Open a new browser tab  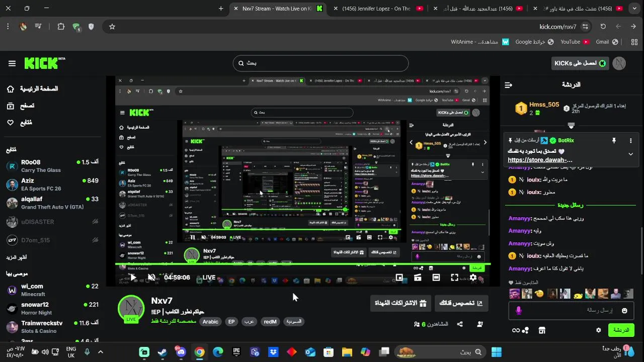point(221,9)
